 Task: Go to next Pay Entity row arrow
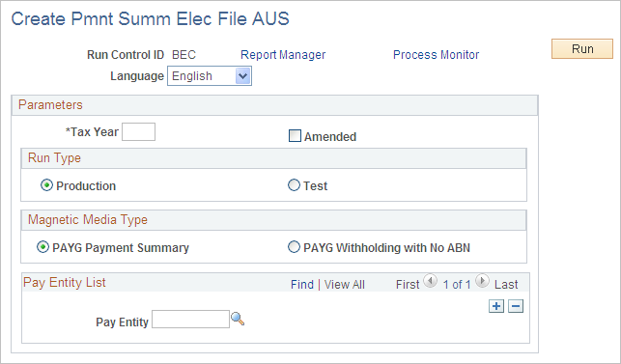482,281
